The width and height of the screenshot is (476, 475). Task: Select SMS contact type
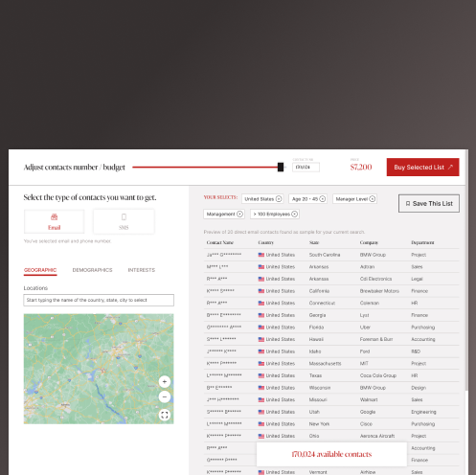[124, 221]
